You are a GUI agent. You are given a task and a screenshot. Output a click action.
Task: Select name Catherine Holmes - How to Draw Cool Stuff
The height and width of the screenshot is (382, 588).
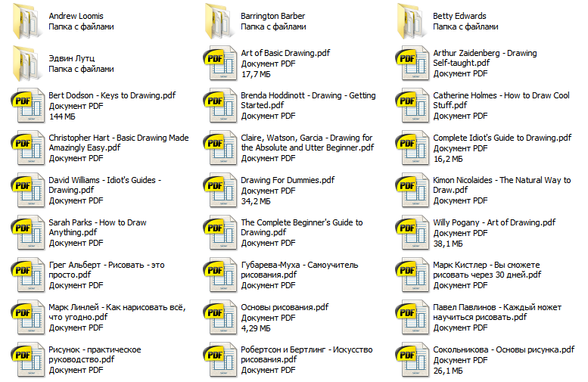[502, 101]
